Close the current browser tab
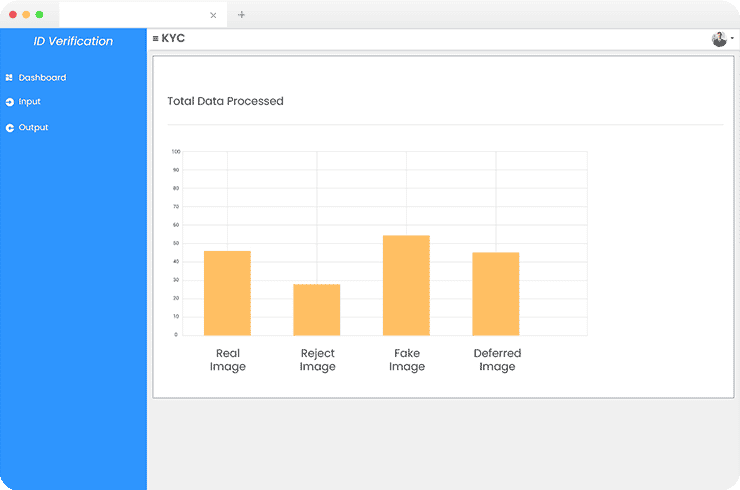 tap(213, 15)
